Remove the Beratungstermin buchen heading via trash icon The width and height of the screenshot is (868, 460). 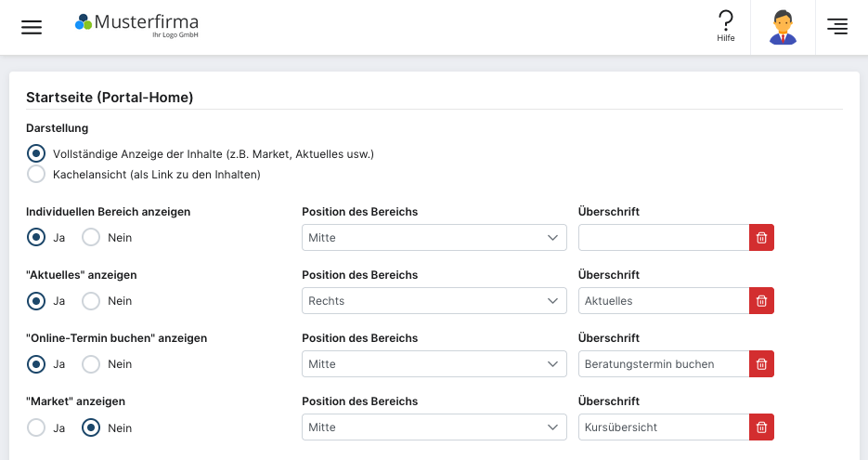click(x=761, y=364)
